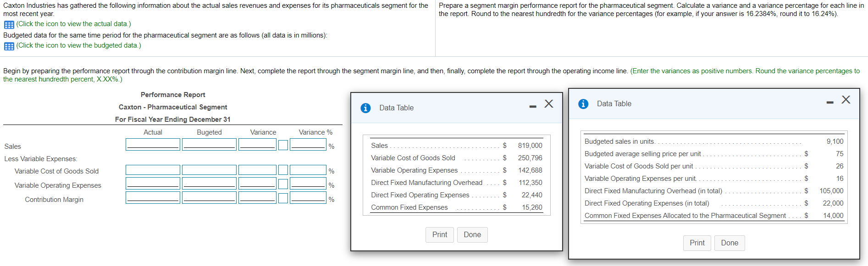Click the value 112,350 in actual data
Viewport: 868px width, 266px height.
(x=531, y=183)
